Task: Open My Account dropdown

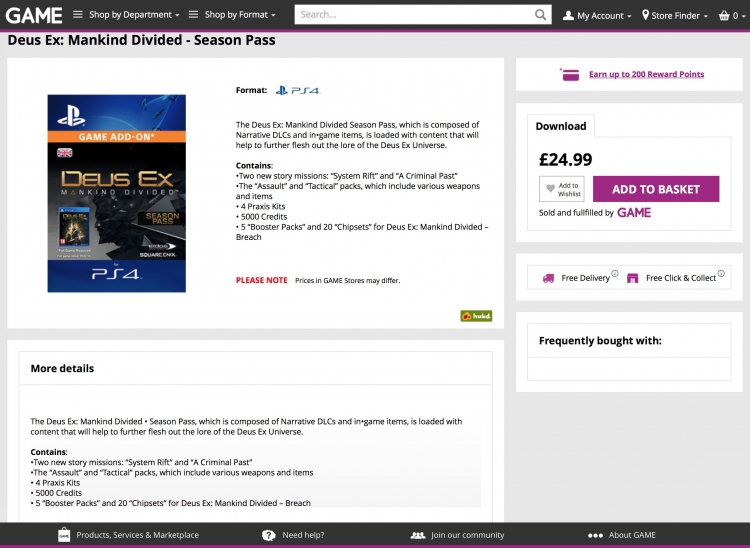Action: (597, 16)
